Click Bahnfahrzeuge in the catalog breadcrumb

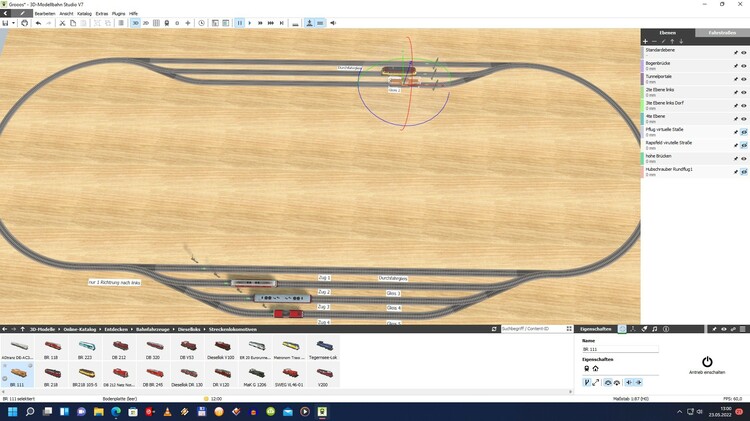153,329
